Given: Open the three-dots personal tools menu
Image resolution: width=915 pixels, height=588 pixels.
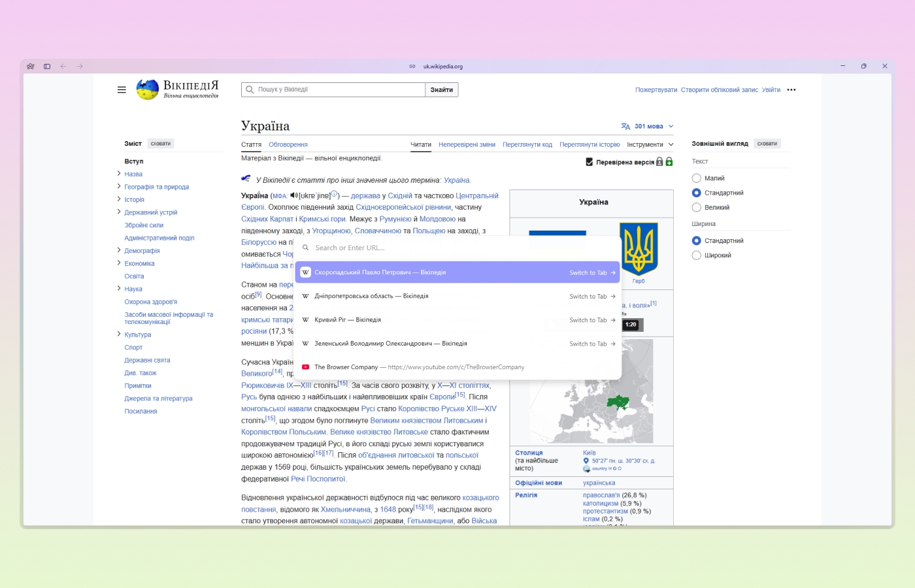Looking at the screenshot, I should click(791, 90).
